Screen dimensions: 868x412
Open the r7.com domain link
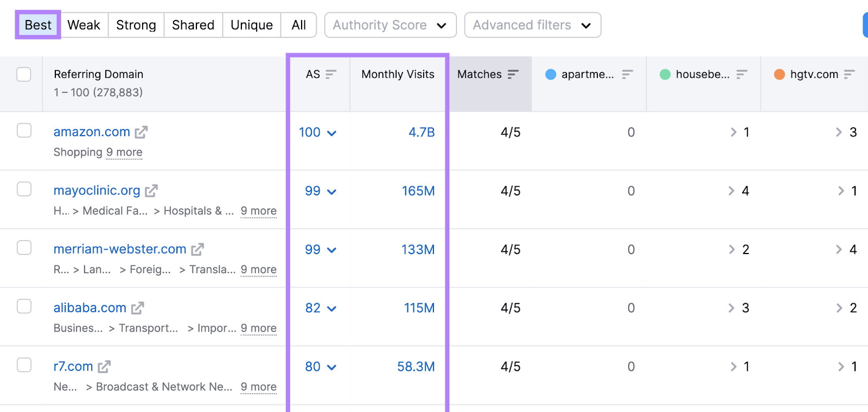point(73,366)
